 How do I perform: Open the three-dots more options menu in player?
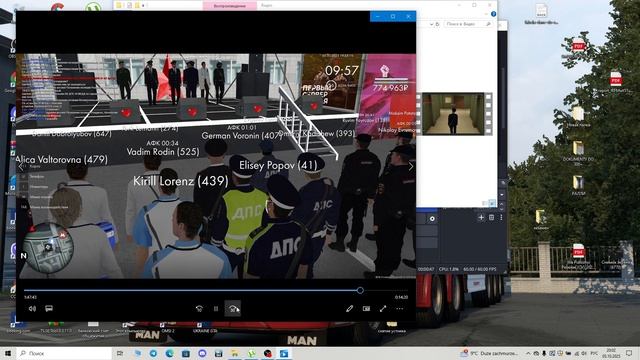point(400,309)
